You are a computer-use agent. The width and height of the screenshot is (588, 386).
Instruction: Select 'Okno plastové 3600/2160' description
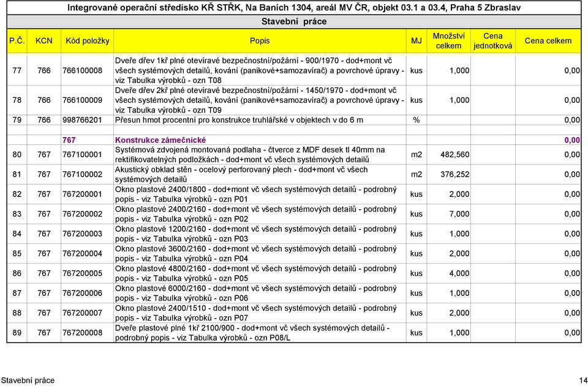click(256, 254)
